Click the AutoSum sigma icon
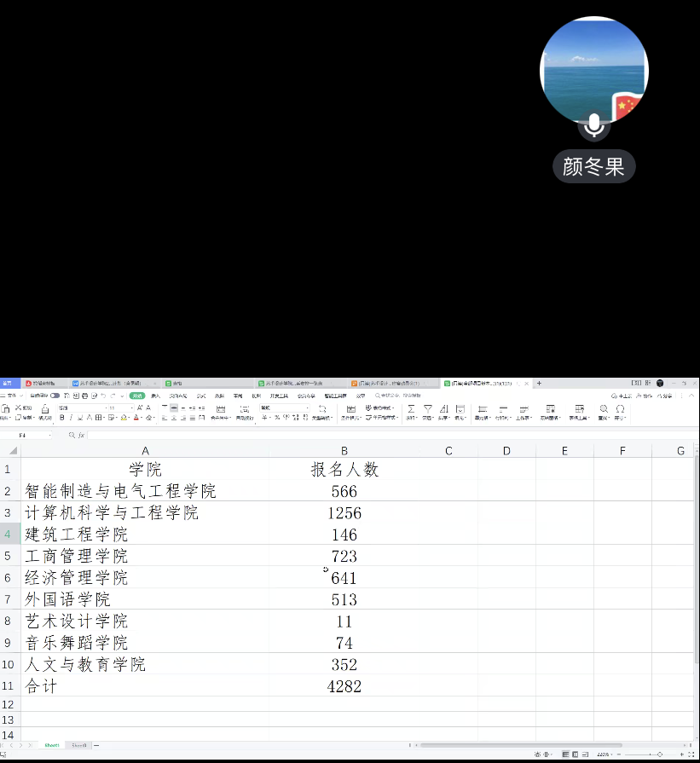Screen dimensions: 700x763 [411, 409]
